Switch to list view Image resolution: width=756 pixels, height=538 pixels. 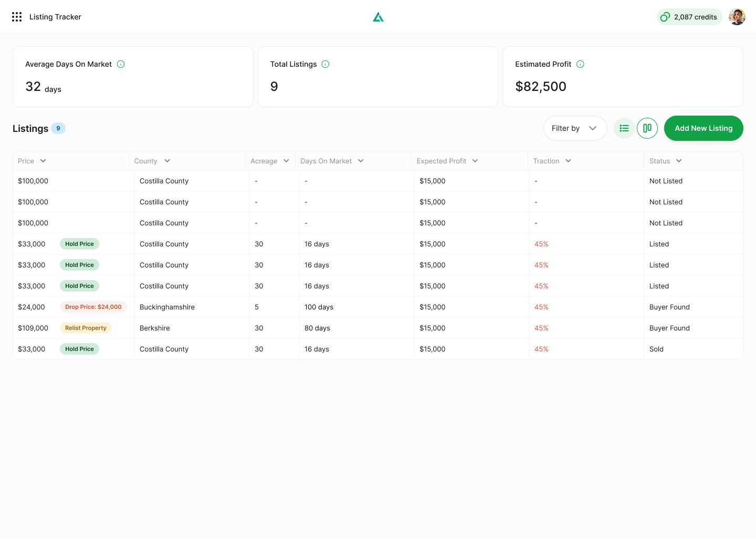coord(624,128)
